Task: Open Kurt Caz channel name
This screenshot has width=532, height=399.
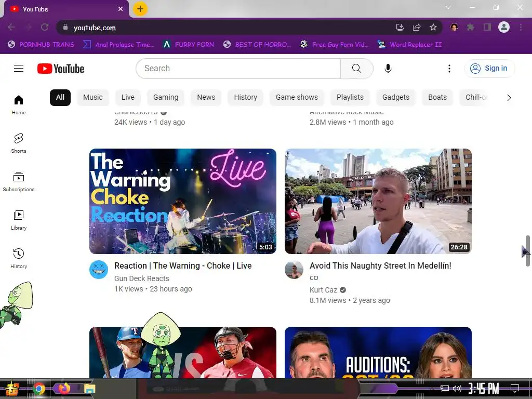Action: tap(323, 290)
